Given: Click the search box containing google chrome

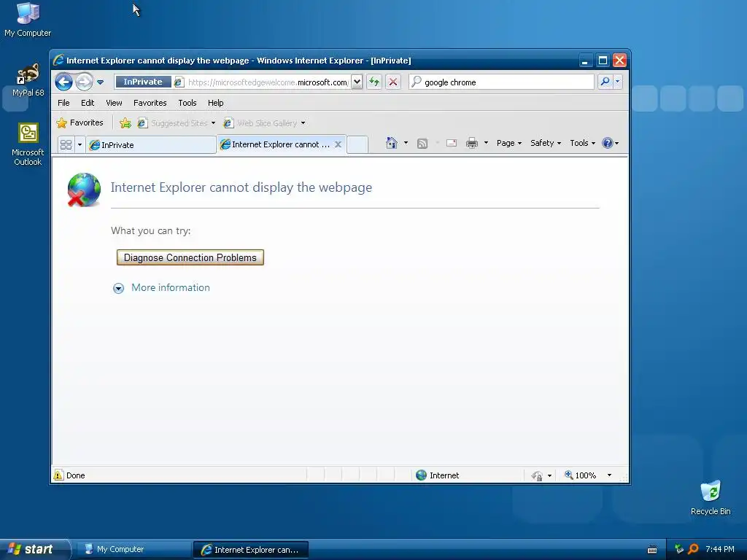Looking at the screenshot, I should click(501, 82).
